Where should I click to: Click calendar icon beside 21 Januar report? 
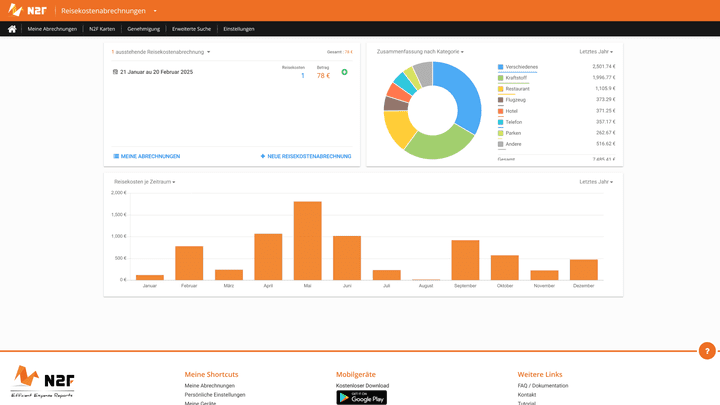(115, 72)
